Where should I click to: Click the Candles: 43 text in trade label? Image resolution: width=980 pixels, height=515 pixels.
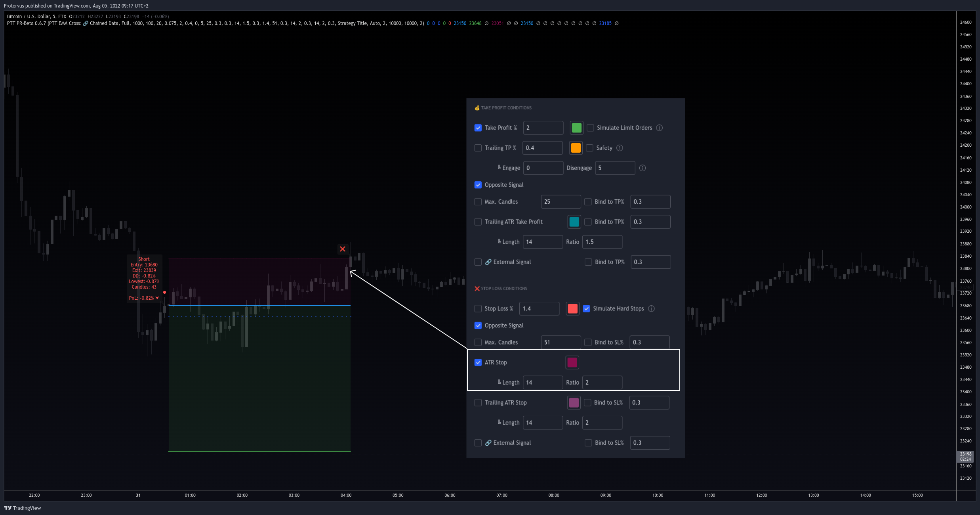click(144, 287)
